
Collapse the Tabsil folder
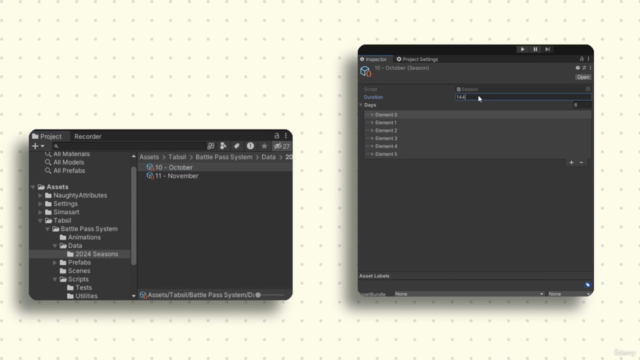tap(40, 220)
